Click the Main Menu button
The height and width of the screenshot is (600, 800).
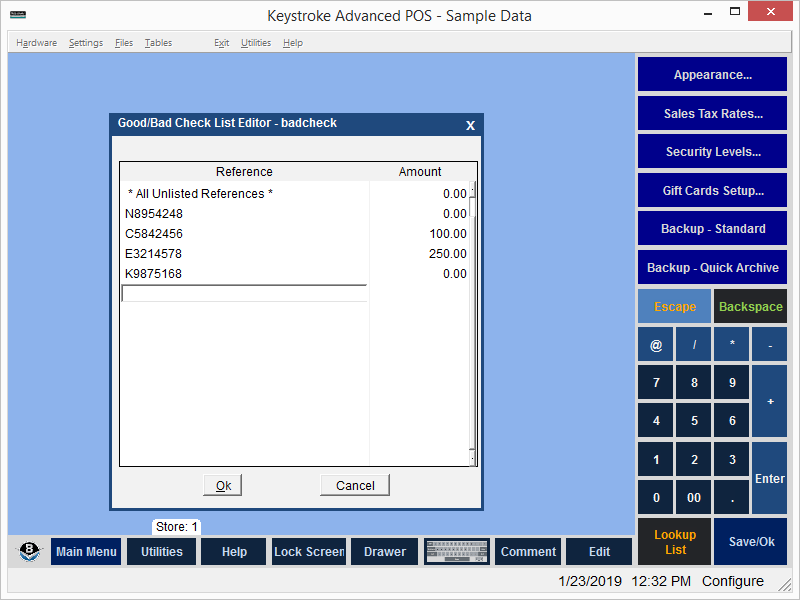[86, 552]
